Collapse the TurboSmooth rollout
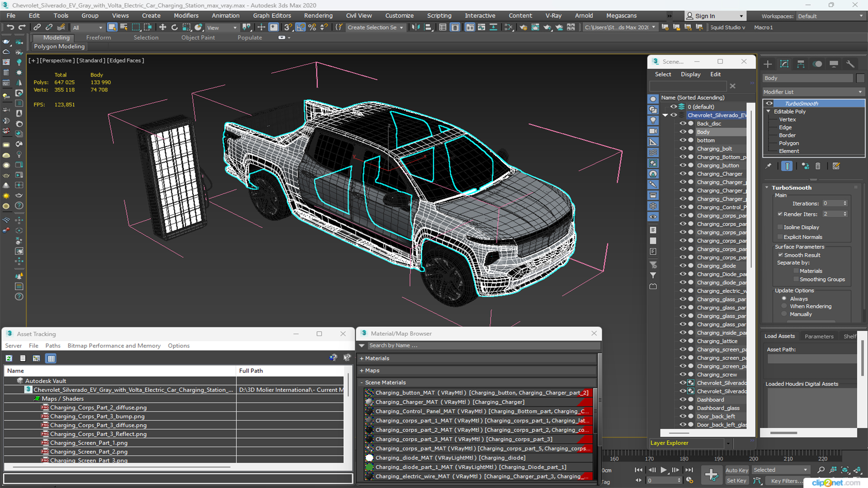The width and height of the screenshot is (868, 488). 767,188
